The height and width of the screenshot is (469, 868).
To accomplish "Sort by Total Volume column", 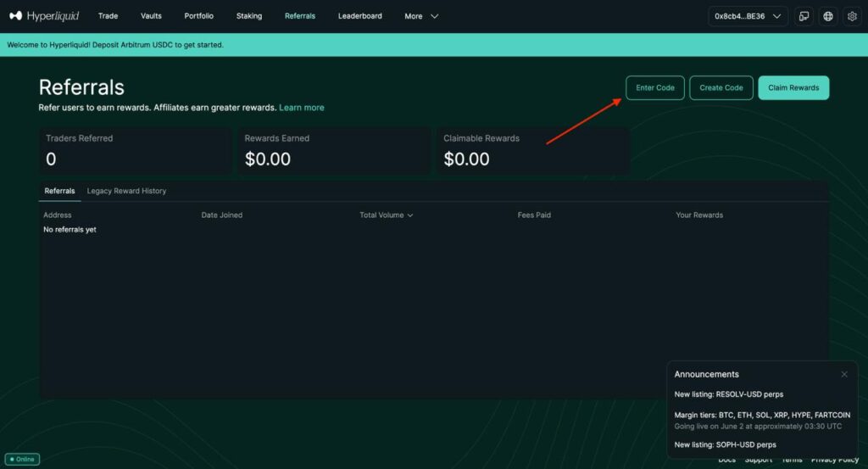I will 386,215.
